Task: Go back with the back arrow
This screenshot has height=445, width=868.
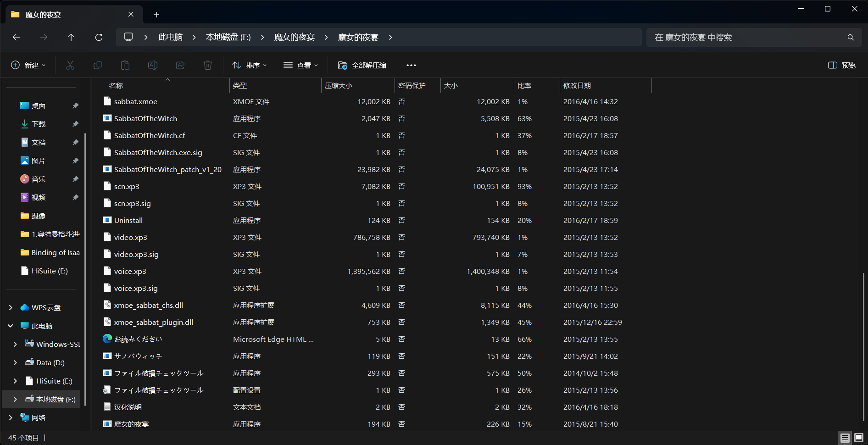Action: tap(17, 37)
